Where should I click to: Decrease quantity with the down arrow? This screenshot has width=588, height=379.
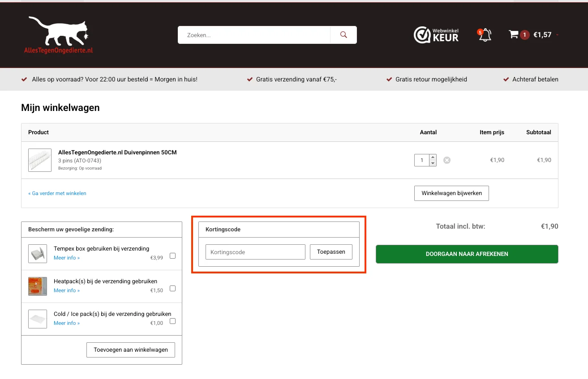pyautogui.click(x=433, y=163)
